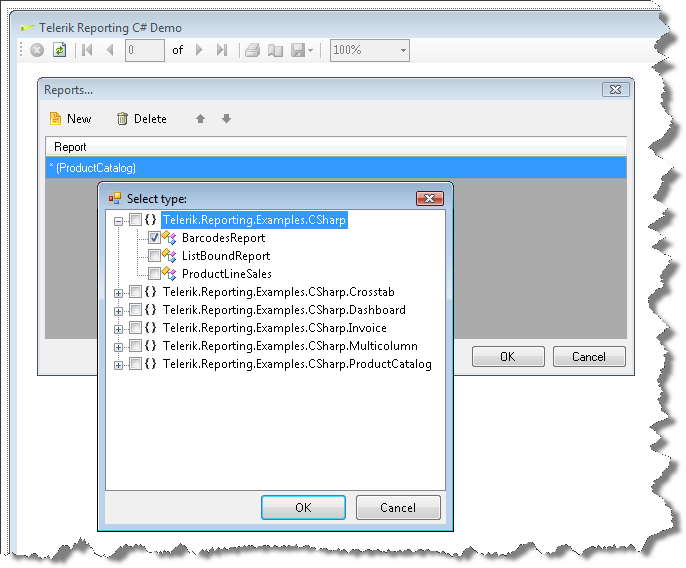Move report down with the down arrow
Viewport: 686px width, 568px height.
click(x=226, y=119)
